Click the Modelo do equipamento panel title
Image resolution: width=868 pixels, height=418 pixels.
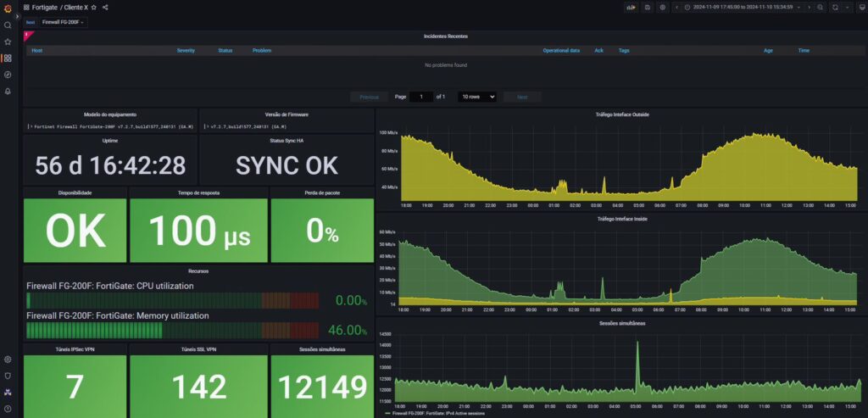[x=110, y=114]
